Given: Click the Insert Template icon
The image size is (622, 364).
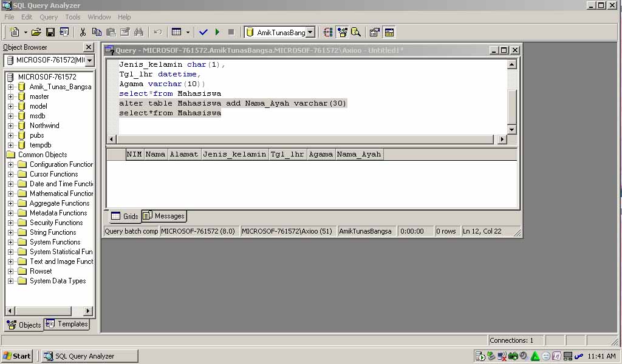Looking at the screenshot, I should [x=64, y=32].
